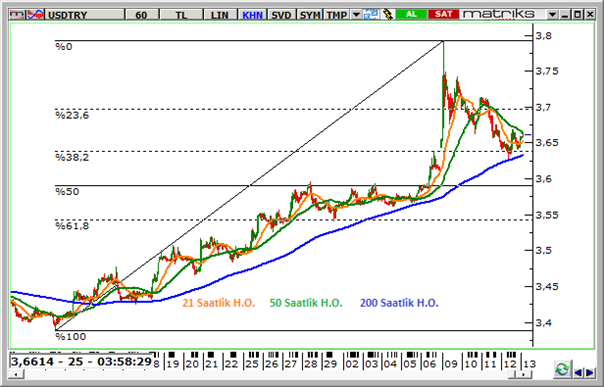Click the 200 Saatlik H.O. legend text

[399, 303]
